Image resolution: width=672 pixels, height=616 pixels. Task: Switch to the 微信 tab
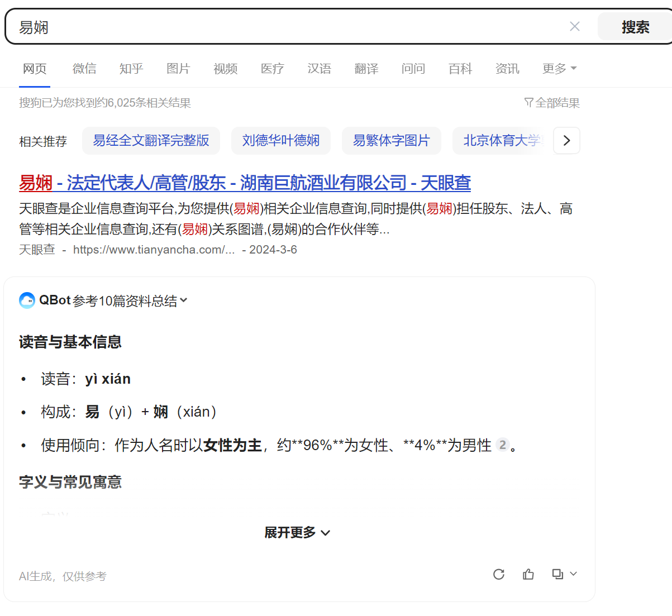point(84,69)
